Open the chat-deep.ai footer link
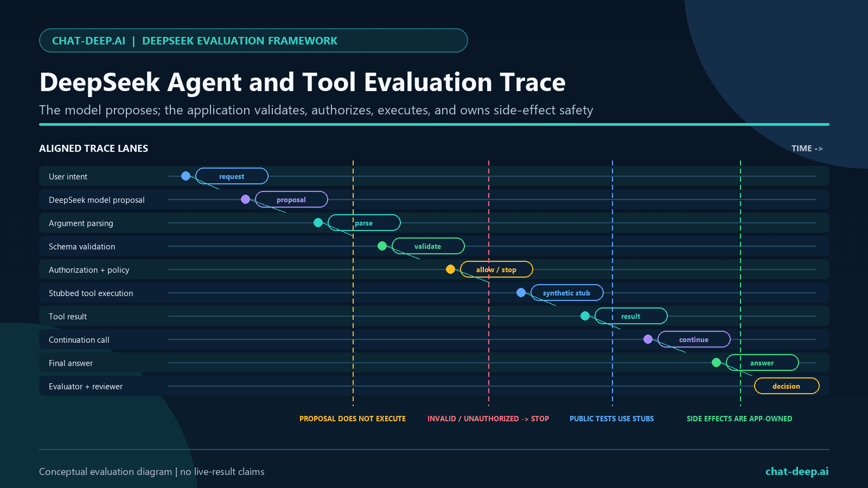 click(x=797, y=471)
